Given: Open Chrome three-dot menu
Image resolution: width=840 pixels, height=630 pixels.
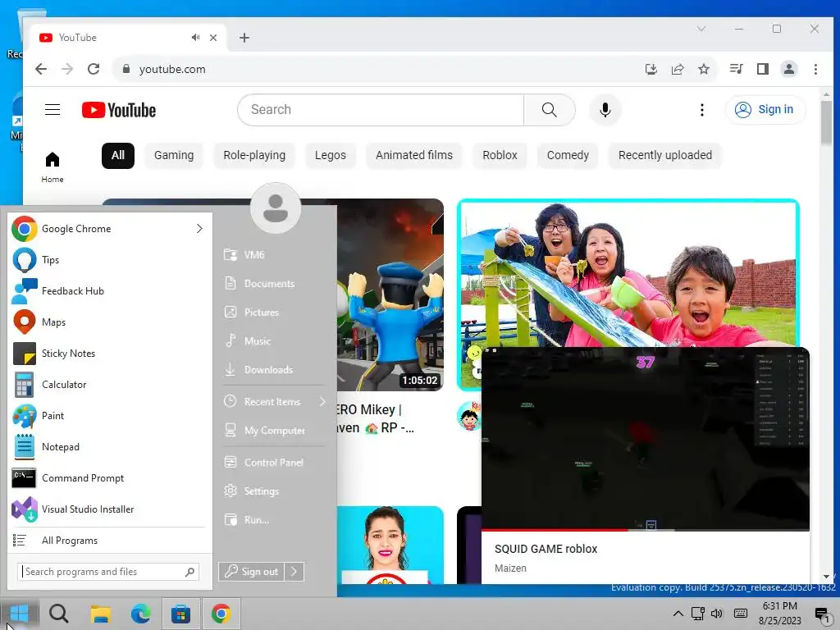Looking at the screenshot, I should click(x=815, y=69).
